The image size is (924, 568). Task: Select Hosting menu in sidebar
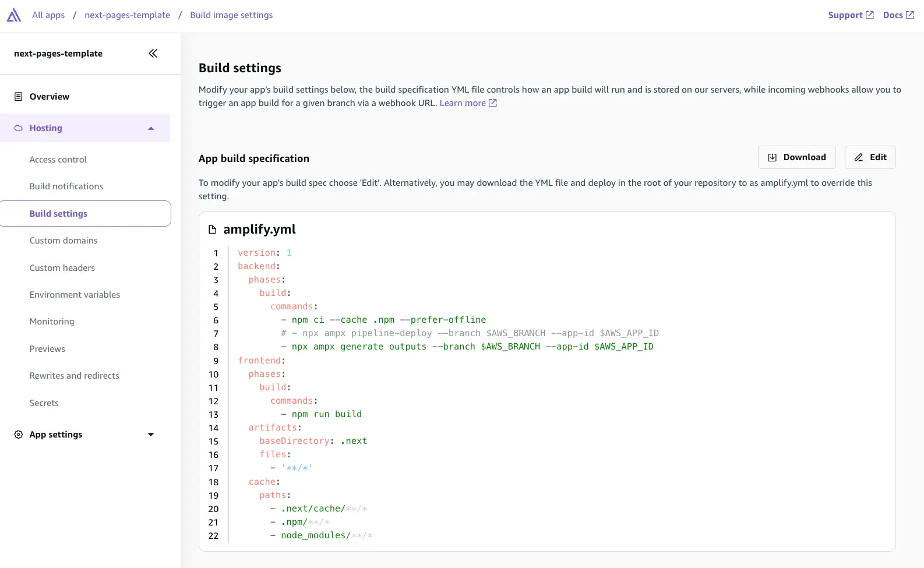[x=85, y=128]
